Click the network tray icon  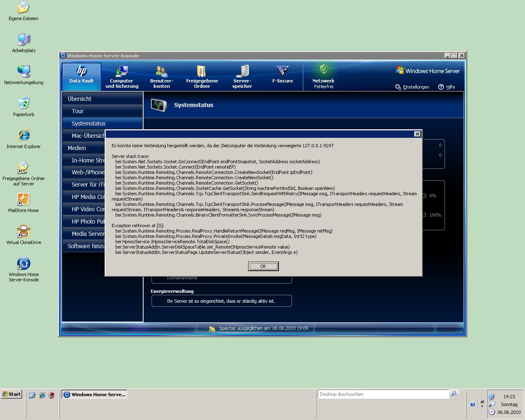(492, 397)
